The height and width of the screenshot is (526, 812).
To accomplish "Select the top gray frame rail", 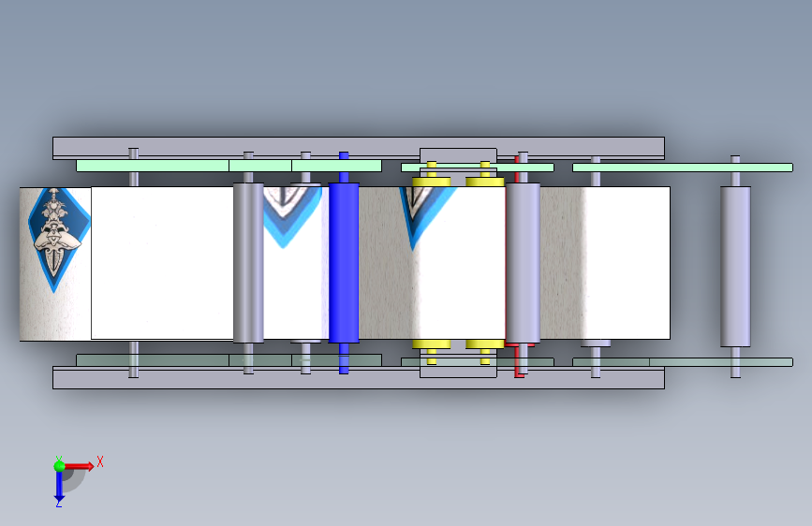I will point(359,148).
